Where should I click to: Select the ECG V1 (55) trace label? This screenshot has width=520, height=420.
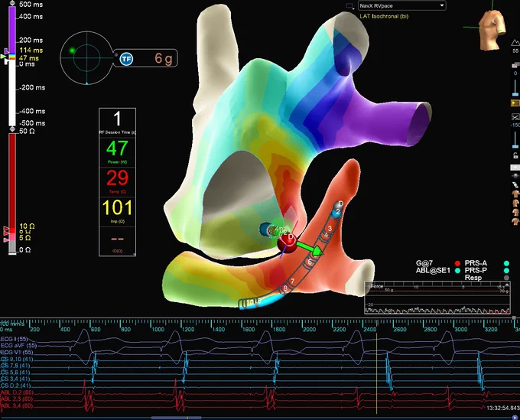click(17, 353)
